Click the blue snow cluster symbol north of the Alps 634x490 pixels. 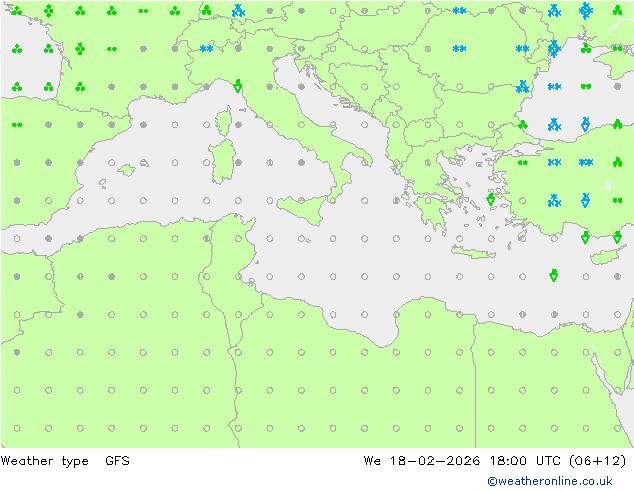(x=238, y=11)
